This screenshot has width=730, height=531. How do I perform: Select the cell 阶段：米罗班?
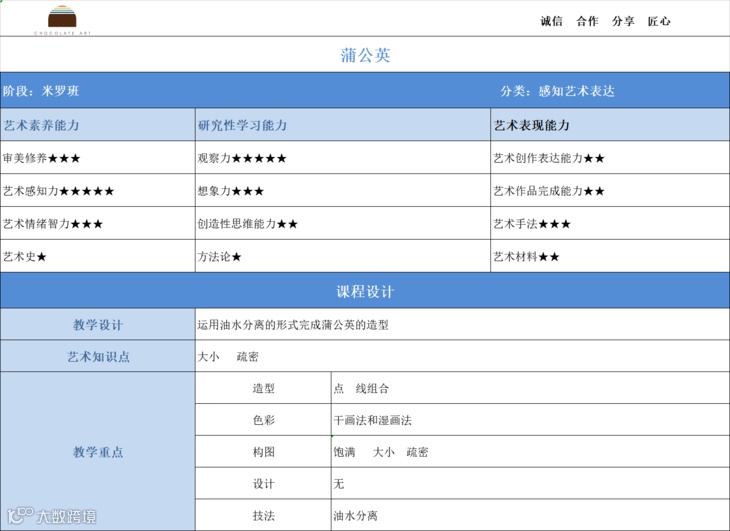41,91
